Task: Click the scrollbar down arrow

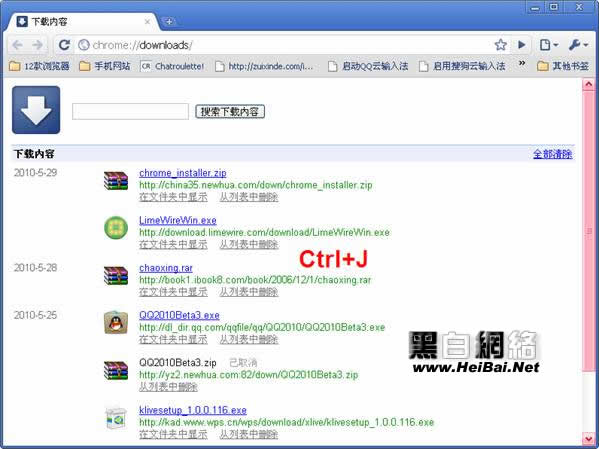Action: [588, 438]
